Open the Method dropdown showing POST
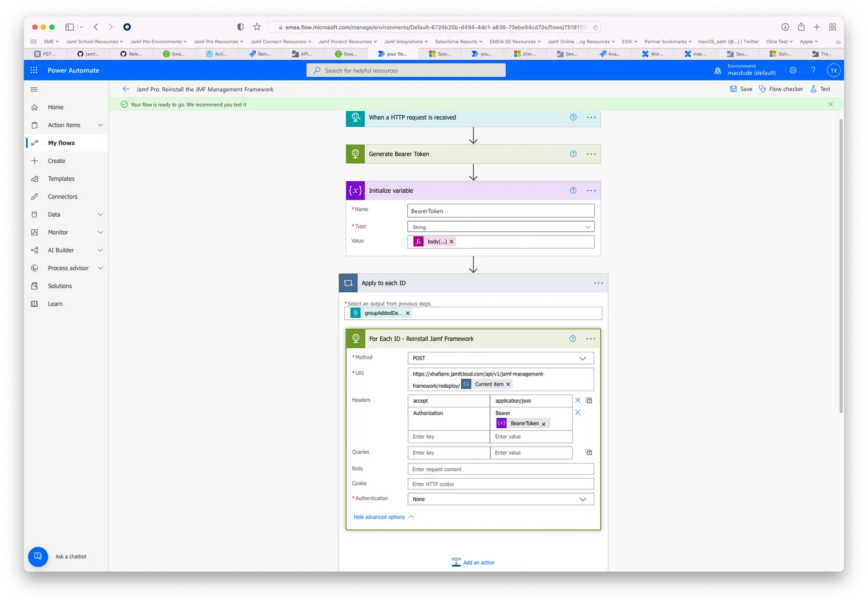The image size is (868, 603). pyautogui.click(x=582, y=358)
